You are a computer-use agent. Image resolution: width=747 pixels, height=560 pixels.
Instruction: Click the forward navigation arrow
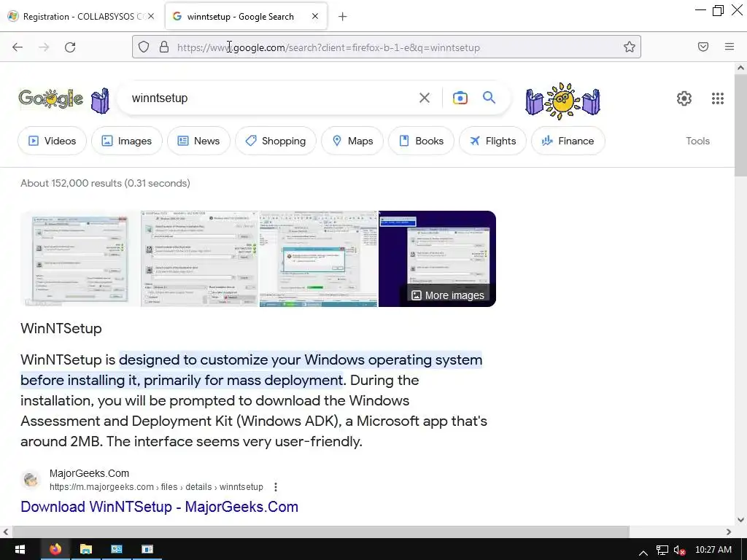coord(44,47)
